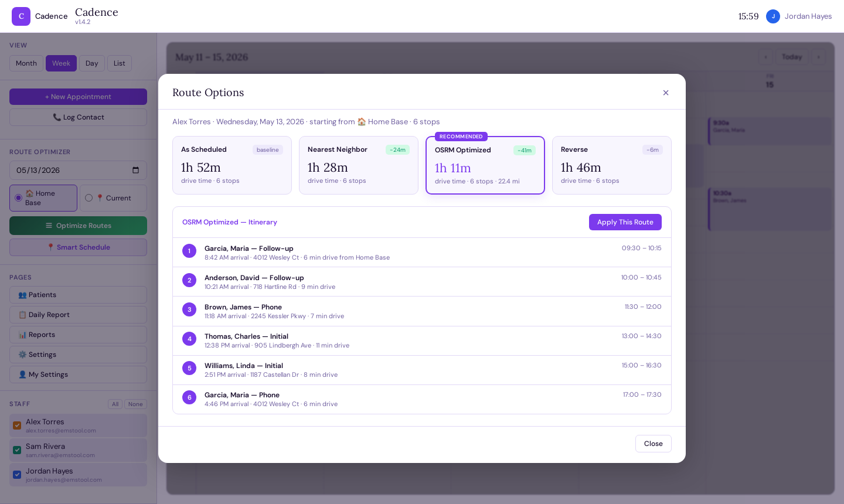Open the Settings page
Screen dimensions: 844x504
click(x=78, y=355)
